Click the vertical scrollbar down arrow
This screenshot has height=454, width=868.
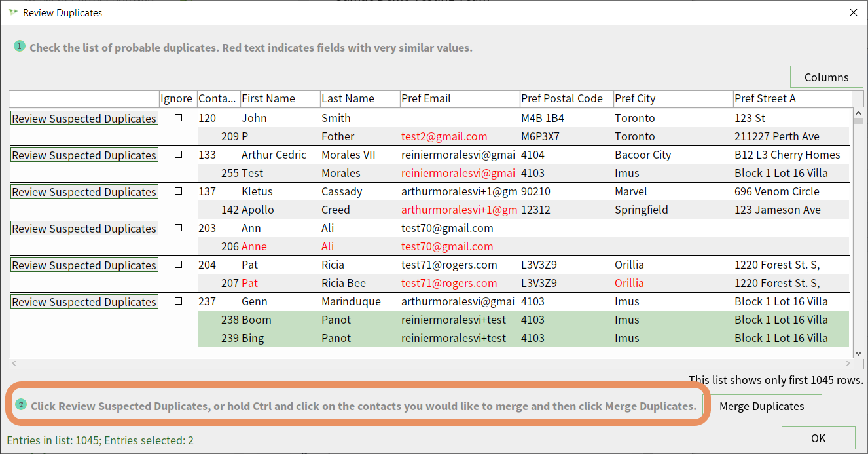(x=859, y=354)
